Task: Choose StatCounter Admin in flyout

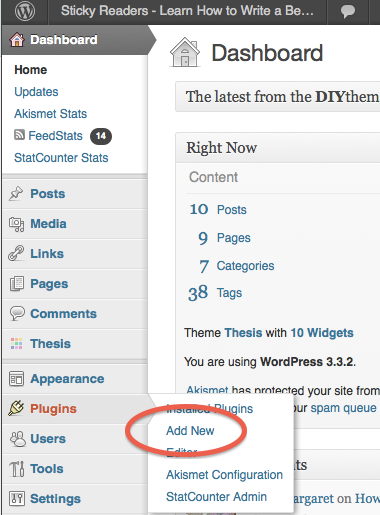Action: pyautogui.click(x=217, y=497)
